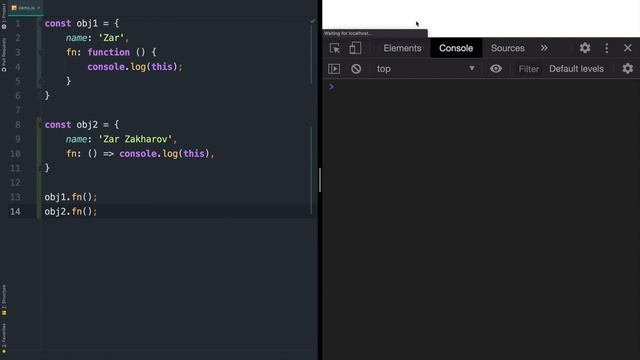The width and height of the screenshot is (640, 360).
Task: Show the console sidebar
Action: click(x=334, y=69)
